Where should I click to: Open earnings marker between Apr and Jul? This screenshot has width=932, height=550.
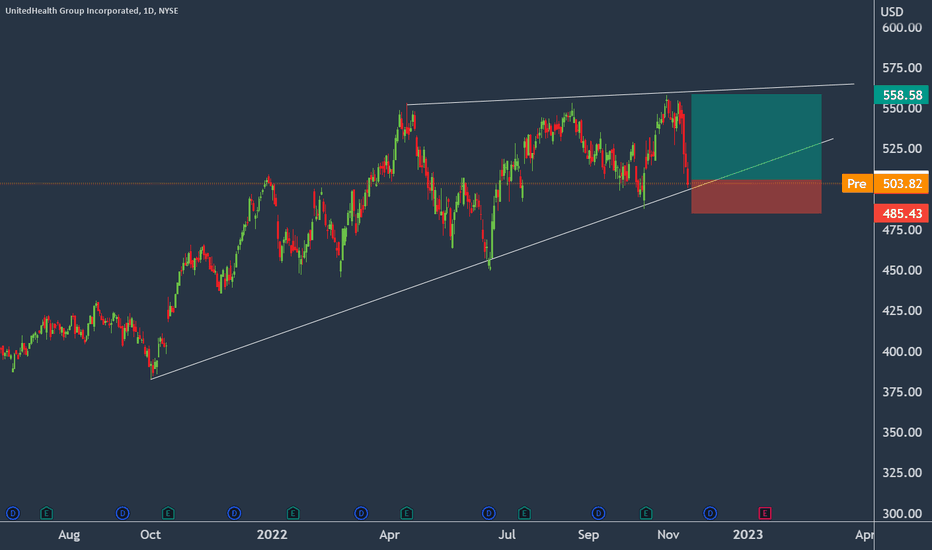tap(407, 513)
